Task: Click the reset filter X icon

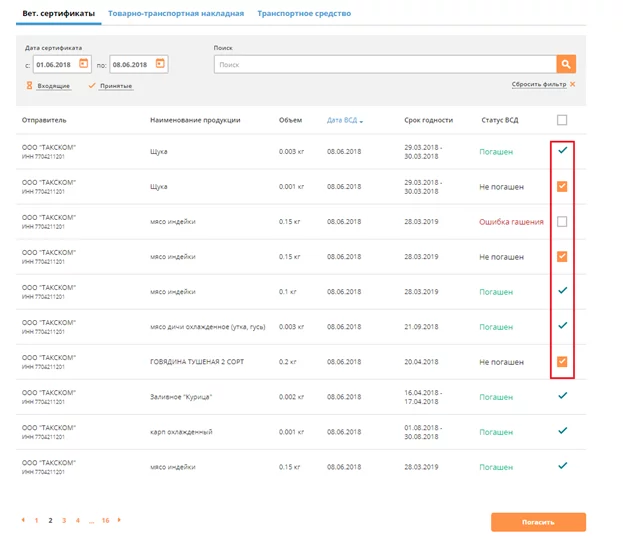Action: point(573,85)
